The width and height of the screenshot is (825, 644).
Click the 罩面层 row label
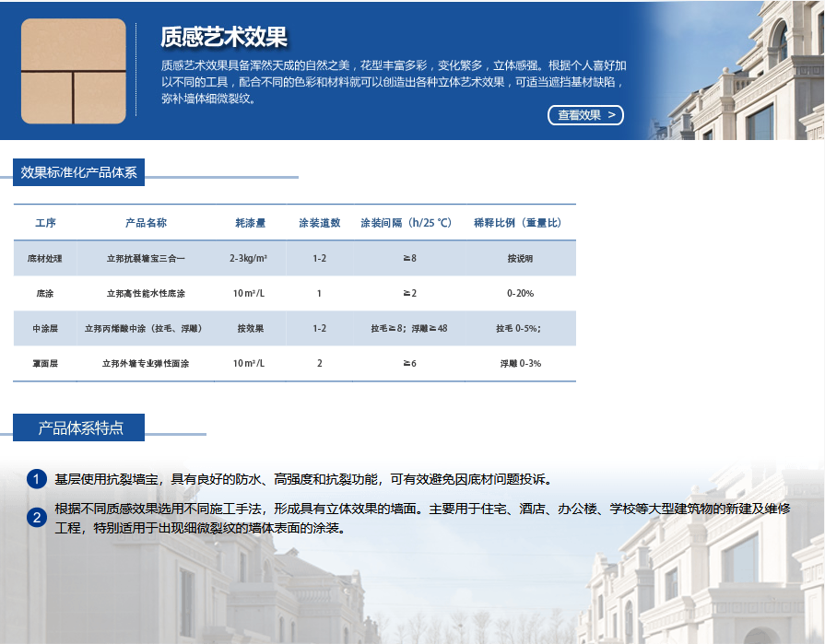(x=45, y=364)
